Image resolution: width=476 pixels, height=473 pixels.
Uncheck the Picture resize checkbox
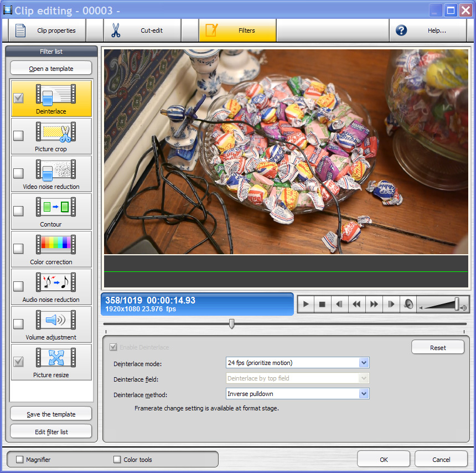(x=18, y=362)
